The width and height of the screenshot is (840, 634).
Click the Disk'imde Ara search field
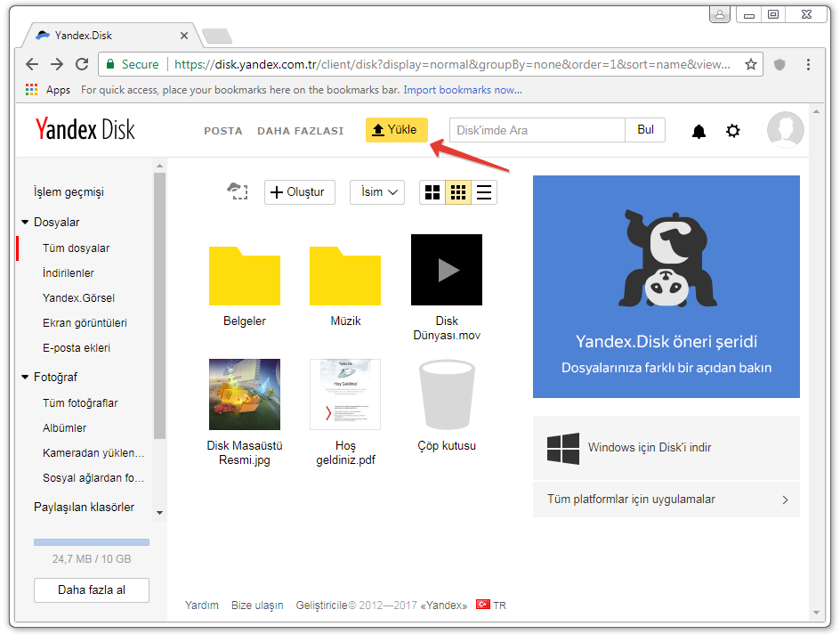tap(537, 130)
